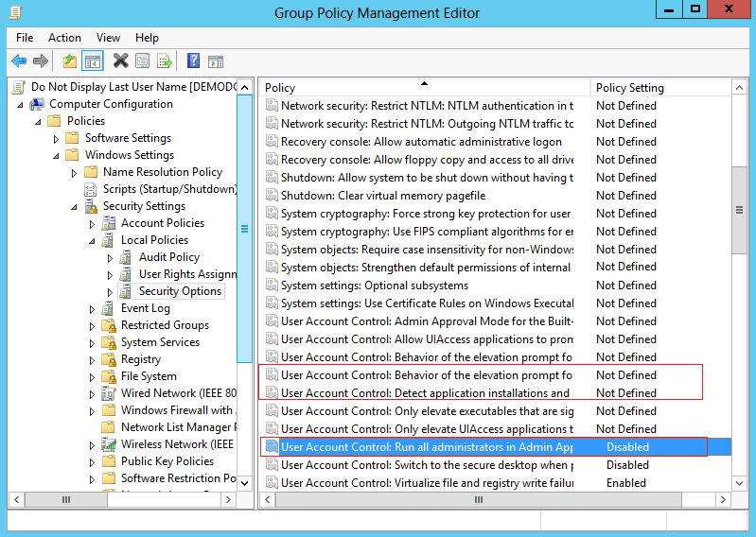
Task: Open the File menu
Action: (25, 38)
